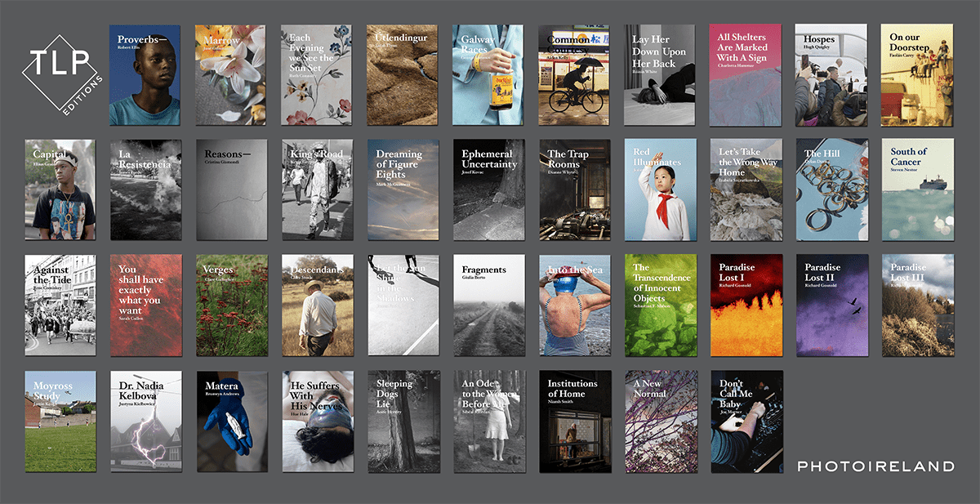Click the Red Illuminates cover
Image resolution: width=980 pixels, height=504 pixels.
point(660,190)
